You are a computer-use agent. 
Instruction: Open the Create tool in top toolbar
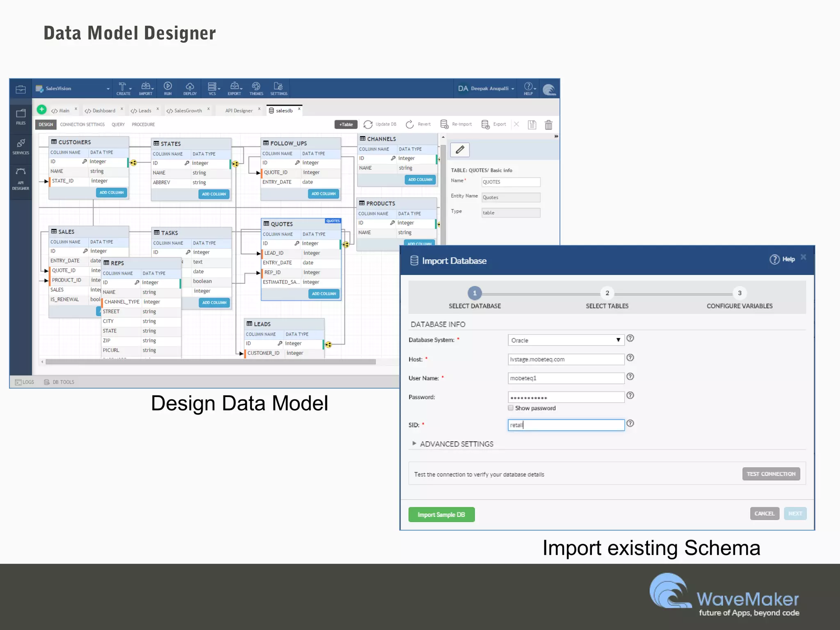123,88
